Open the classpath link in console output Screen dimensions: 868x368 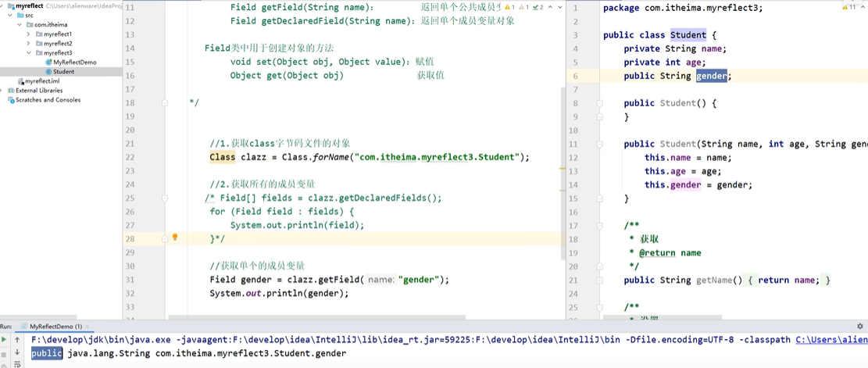click(831, 340)
